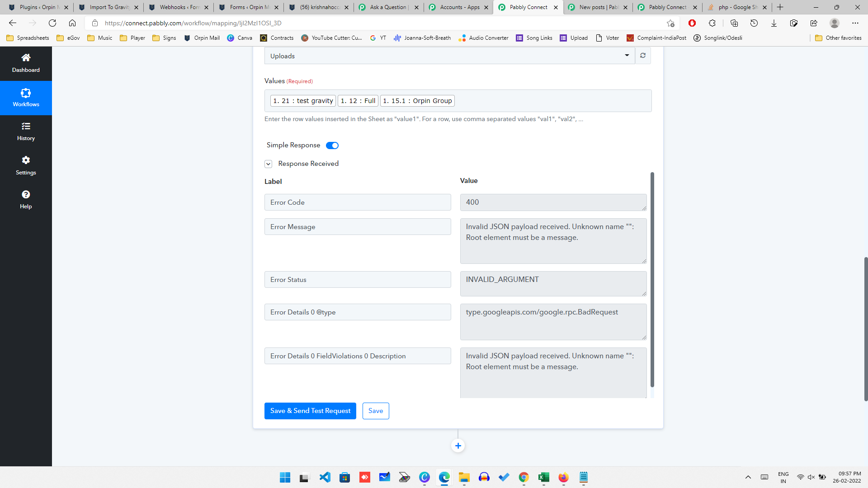This screenshot has width=868, height=488.
Task: Open Windows Start menu
Action: (285, 477)
